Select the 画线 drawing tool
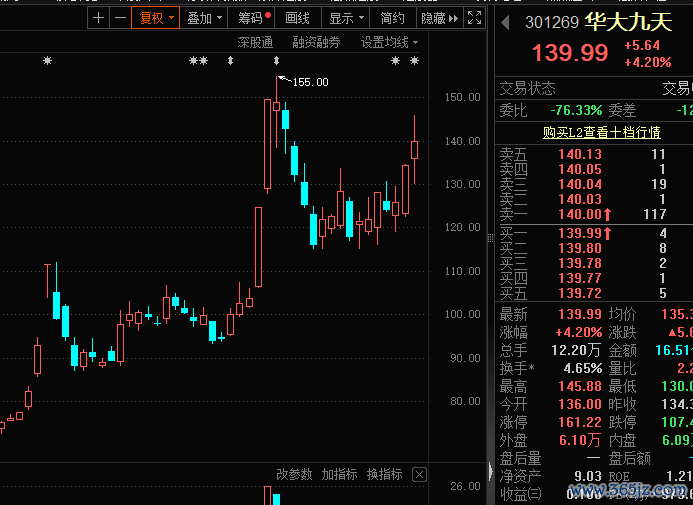 (x=298, y=18)
